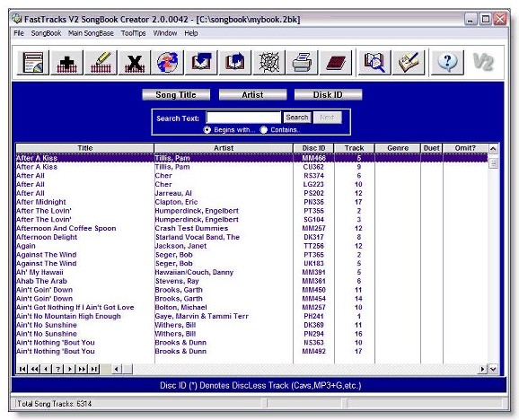Click Ain't No Mountain High Enough
The height and width of the screenshot is (420, 519).
point(68,316)
